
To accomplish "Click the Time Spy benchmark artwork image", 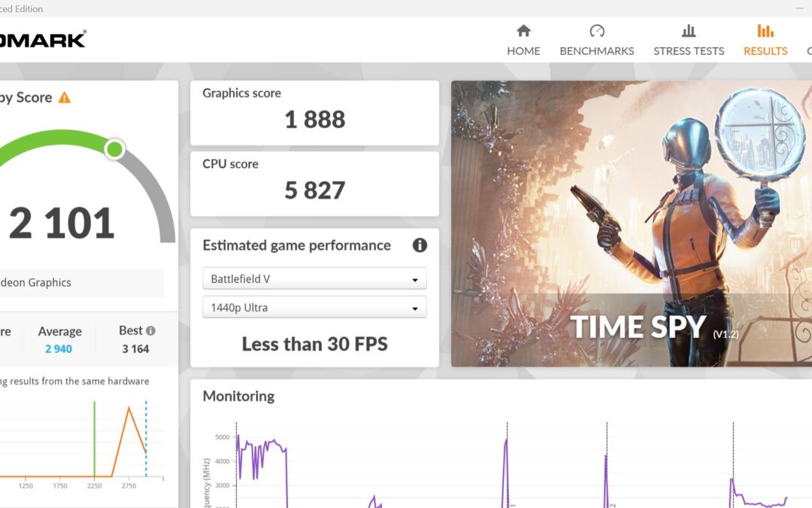I will [x=632, y=224].
